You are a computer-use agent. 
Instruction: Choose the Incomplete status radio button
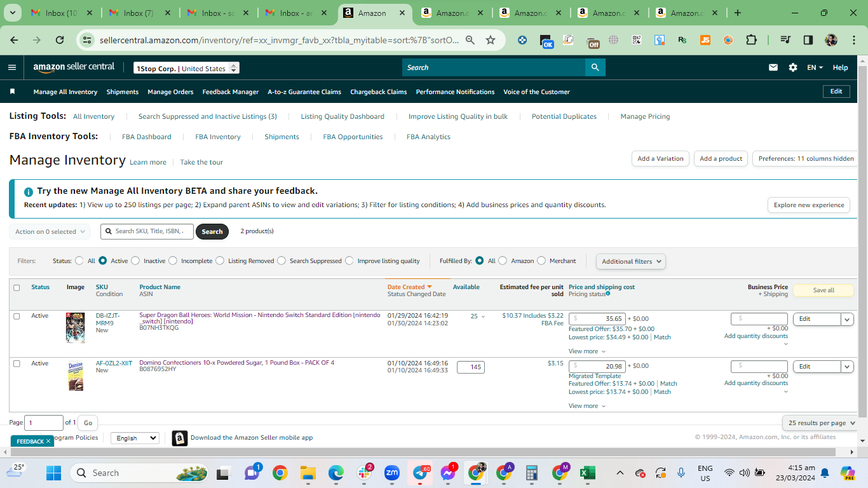tap(173, 261)
